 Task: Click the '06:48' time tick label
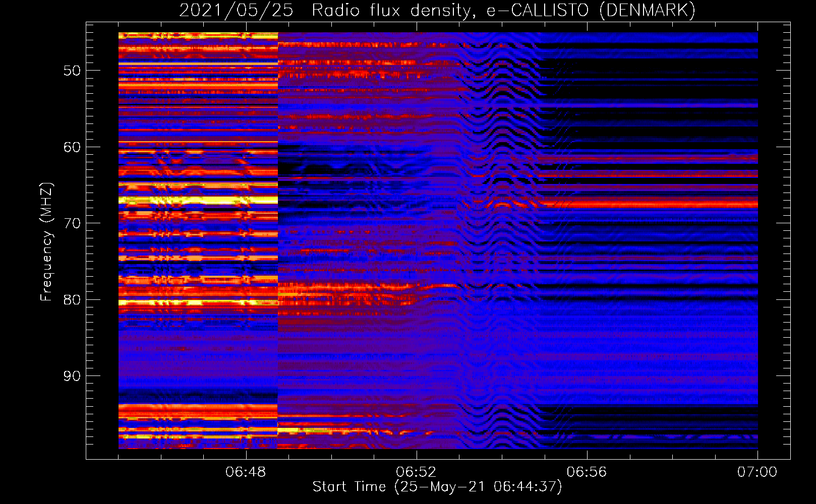(246, 472)
